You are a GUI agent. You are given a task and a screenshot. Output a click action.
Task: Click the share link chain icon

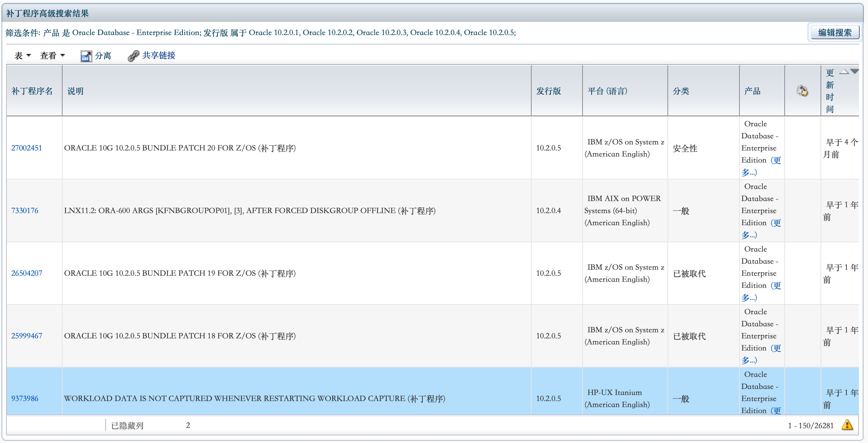[x=133, y=56]
